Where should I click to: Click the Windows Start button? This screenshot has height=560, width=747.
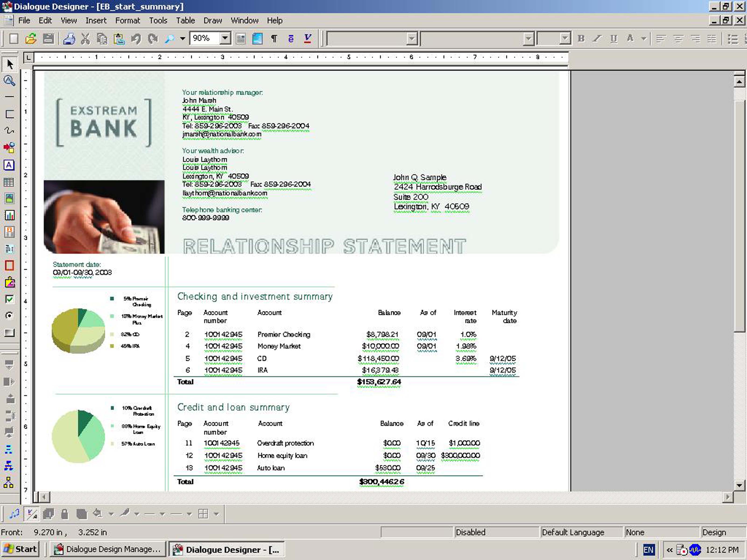point(20,549)
